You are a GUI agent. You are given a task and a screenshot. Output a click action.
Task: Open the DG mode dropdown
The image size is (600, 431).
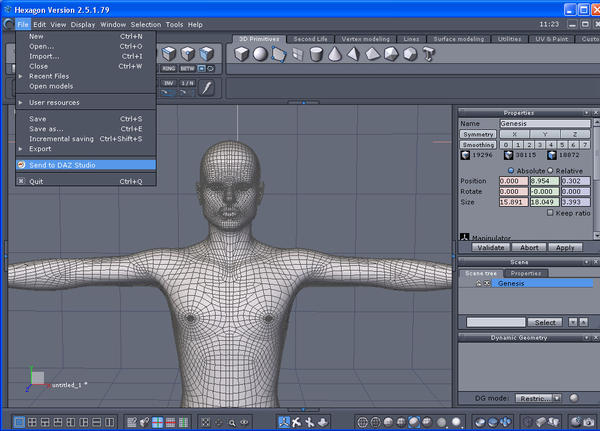(x=541, y=397)
